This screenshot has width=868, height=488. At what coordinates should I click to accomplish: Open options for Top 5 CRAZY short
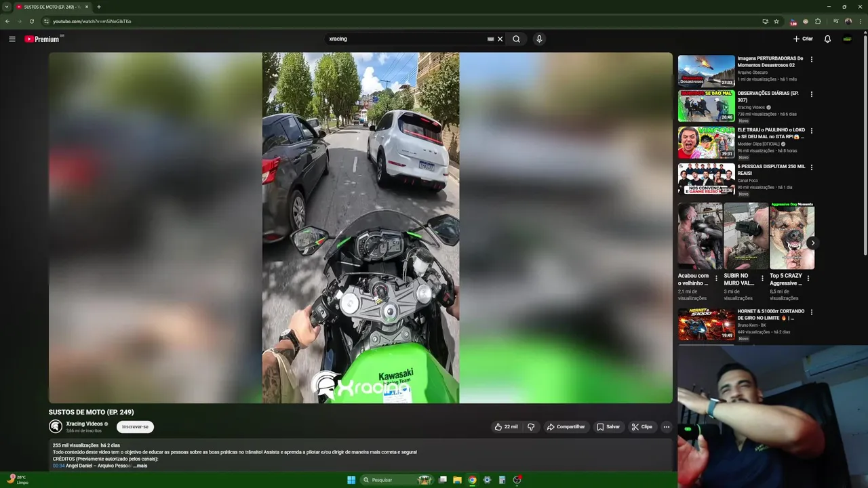click(808, 278)
